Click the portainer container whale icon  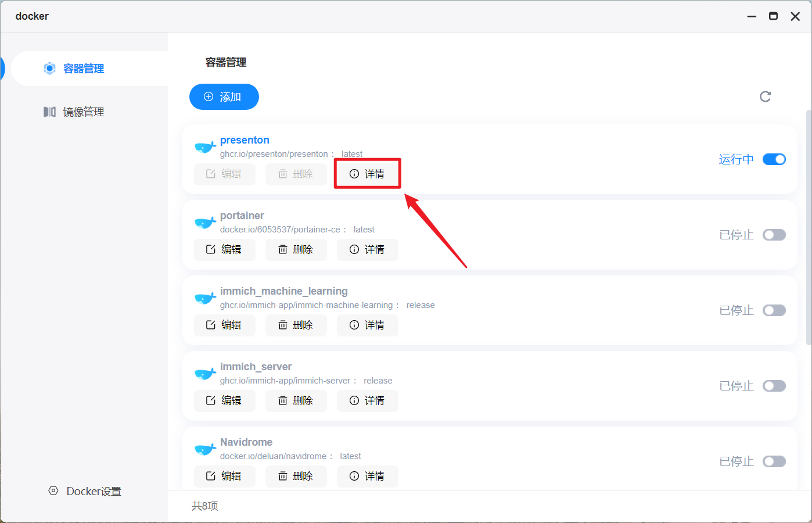click(x=205, y=223)
